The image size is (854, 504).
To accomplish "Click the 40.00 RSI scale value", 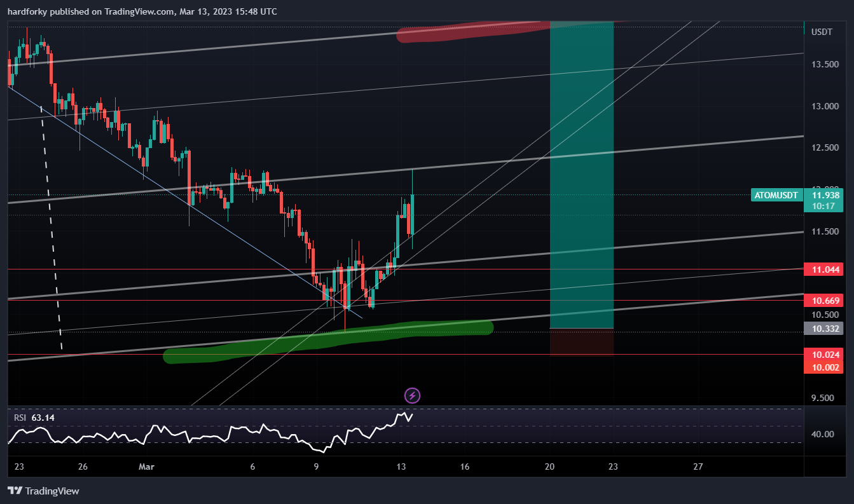I will 823,434.
